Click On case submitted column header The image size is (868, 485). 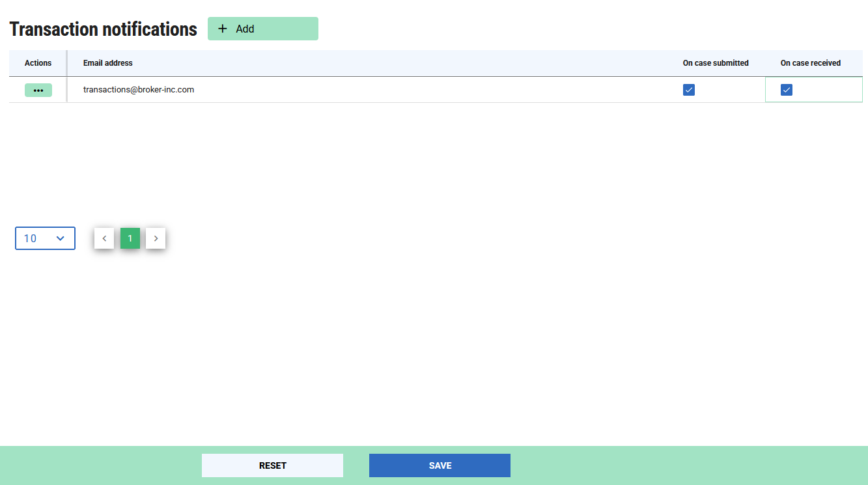[x=716, y=63]
